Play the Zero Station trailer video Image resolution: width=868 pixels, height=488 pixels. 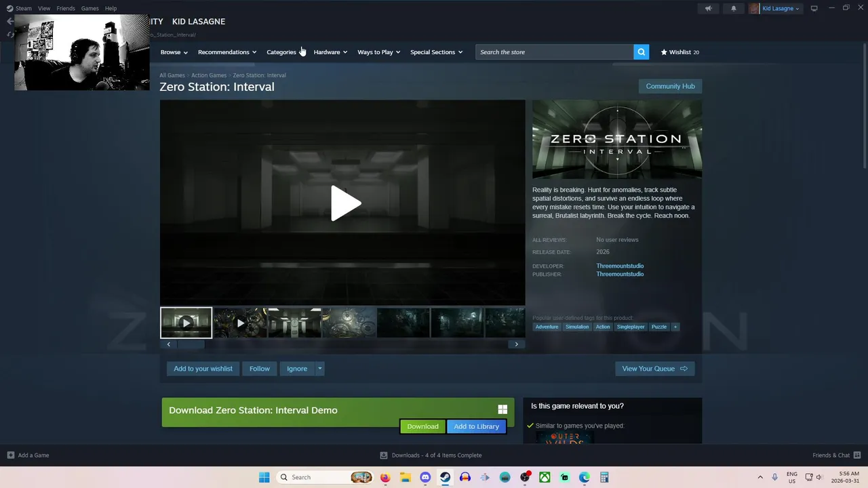pyautogui.click(x=345, y=203)
